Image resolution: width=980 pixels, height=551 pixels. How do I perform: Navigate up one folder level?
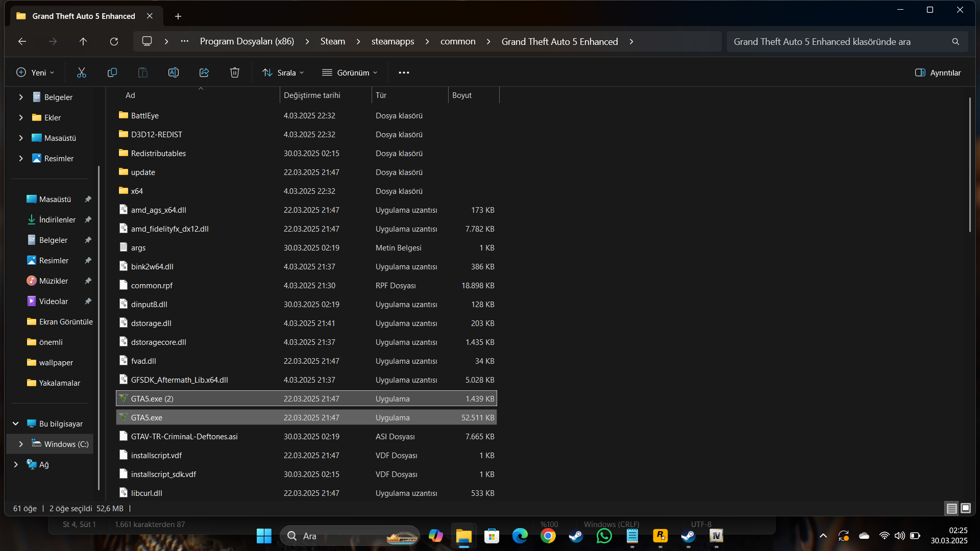(x=83, y=41)
